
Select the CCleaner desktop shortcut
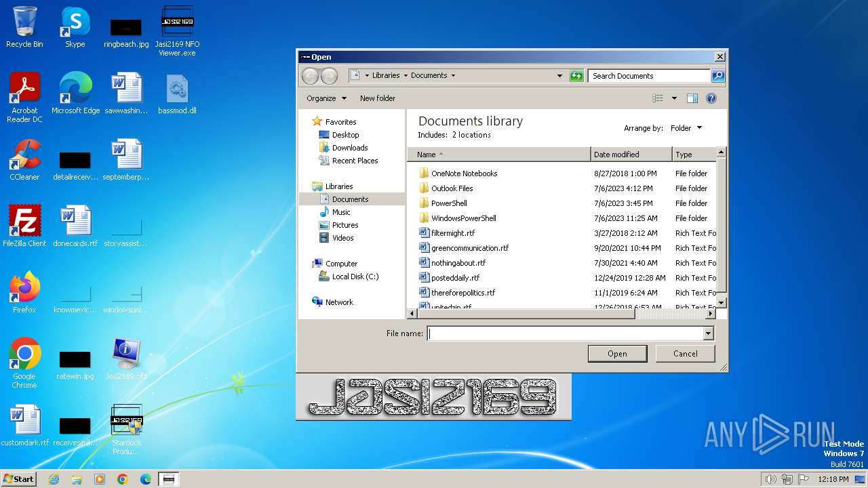coord(24,160)
